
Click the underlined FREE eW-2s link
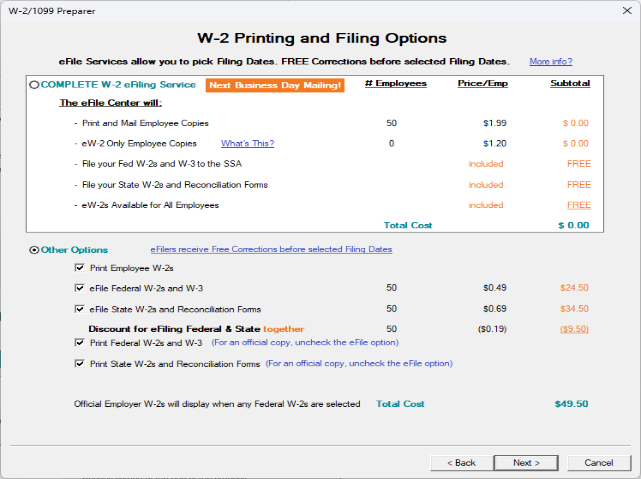[x=578, y=205]
